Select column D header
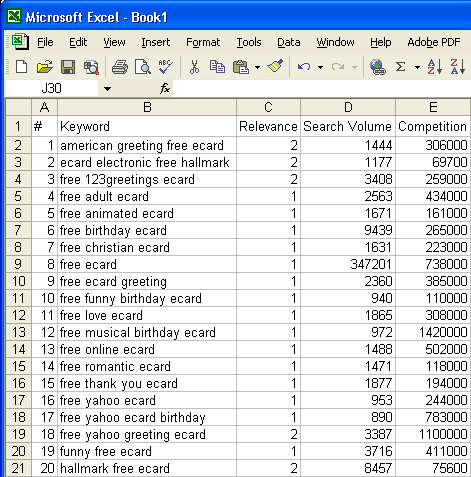The width and height of the screenshot is (471, 477). coord(348,107)
